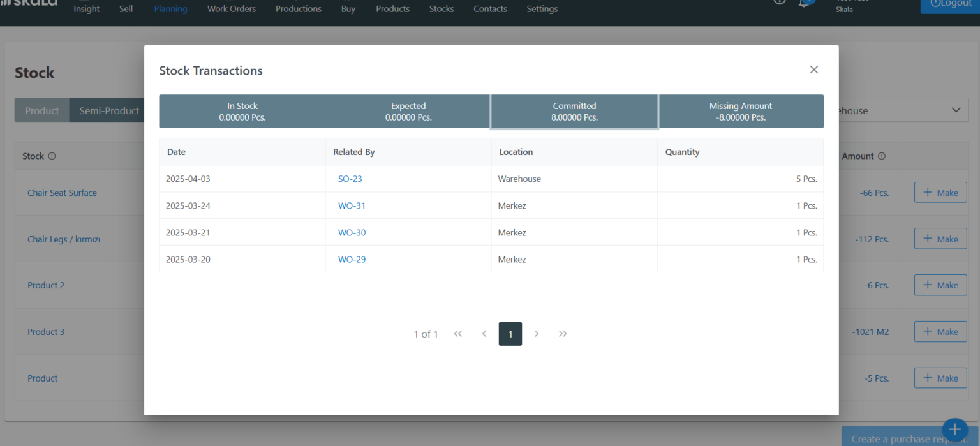Switch stock view to Semi-Product
This screenshot has height=446, width=980.
108,110
